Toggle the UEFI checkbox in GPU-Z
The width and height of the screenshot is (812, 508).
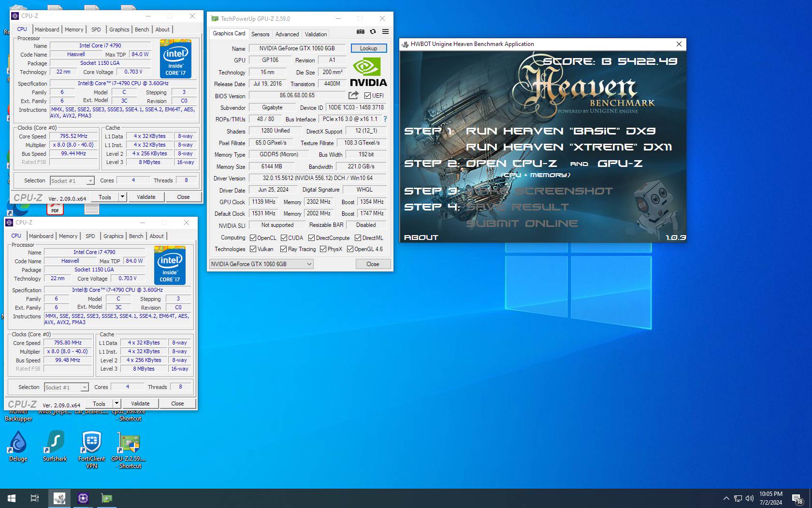pos(367,96)
